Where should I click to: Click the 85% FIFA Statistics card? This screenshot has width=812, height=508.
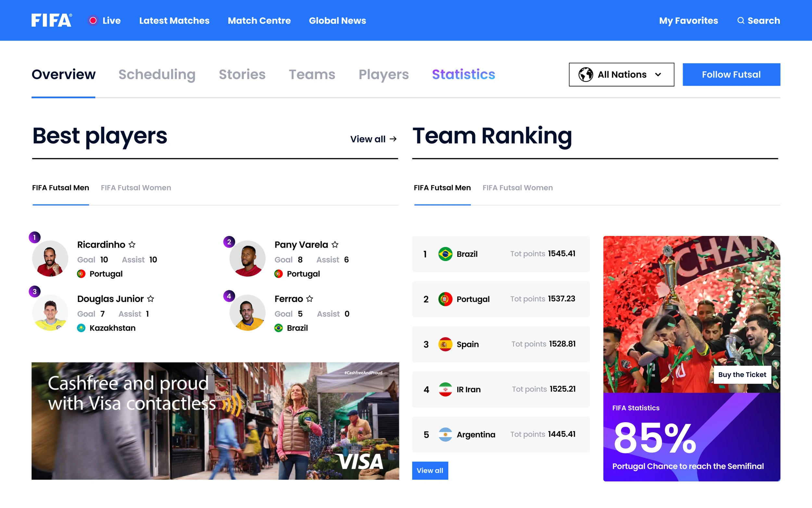click(x=691, y=437)
